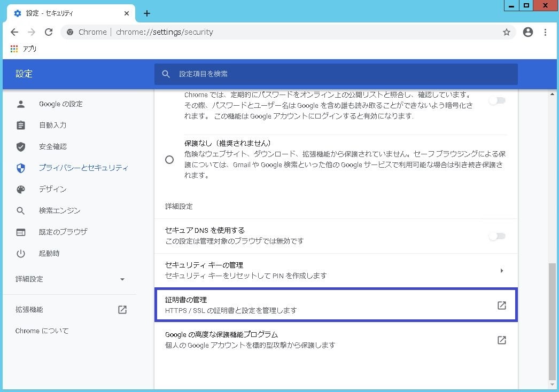Open 起動時 settings section

[x=49, y=253]
